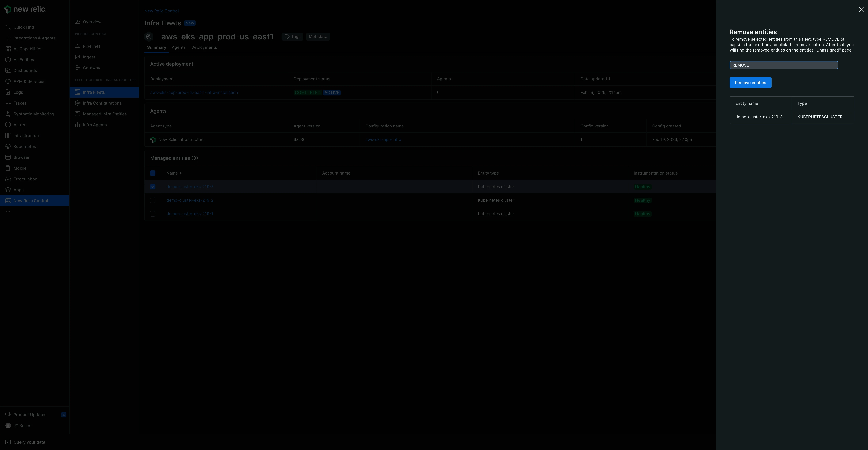Open Infra Configurations icon
Screen dimensions: 868x450
point(77,103)
